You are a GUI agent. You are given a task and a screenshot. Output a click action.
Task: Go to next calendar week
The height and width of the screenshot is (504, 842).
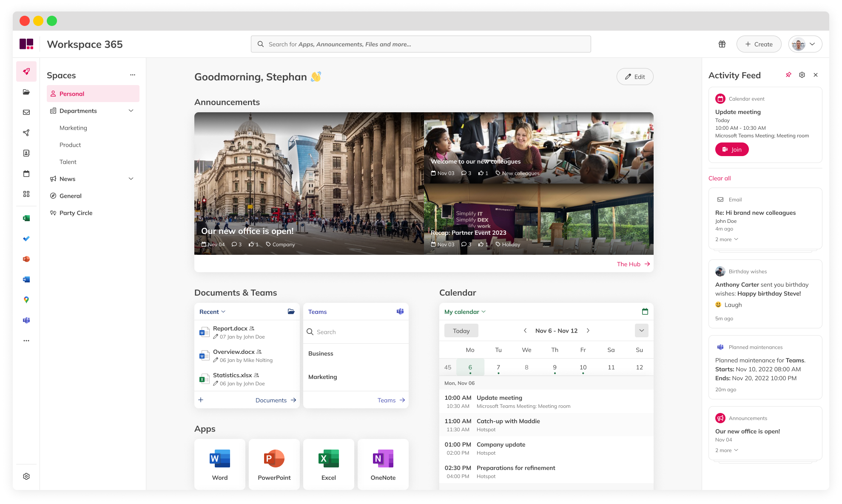point(588,330)
